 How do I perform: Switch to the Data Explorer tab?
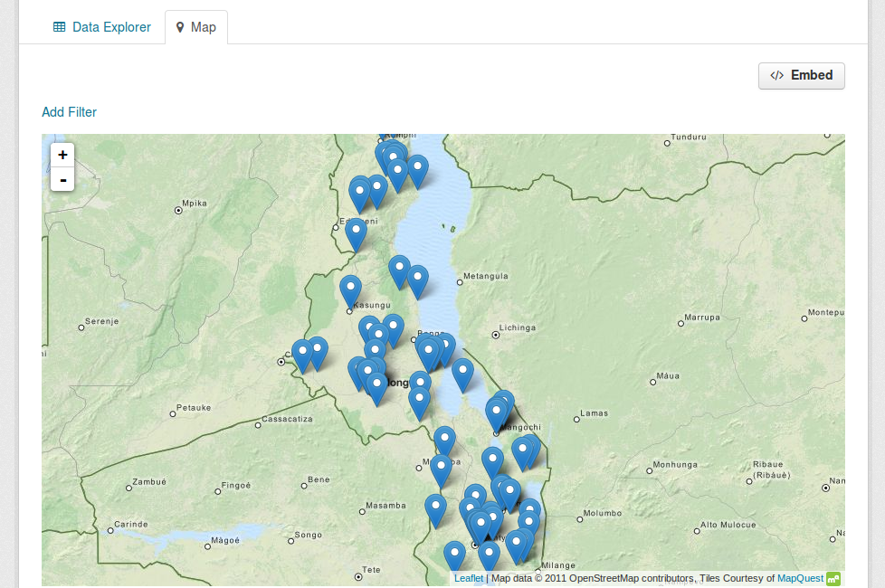point(102,27)
